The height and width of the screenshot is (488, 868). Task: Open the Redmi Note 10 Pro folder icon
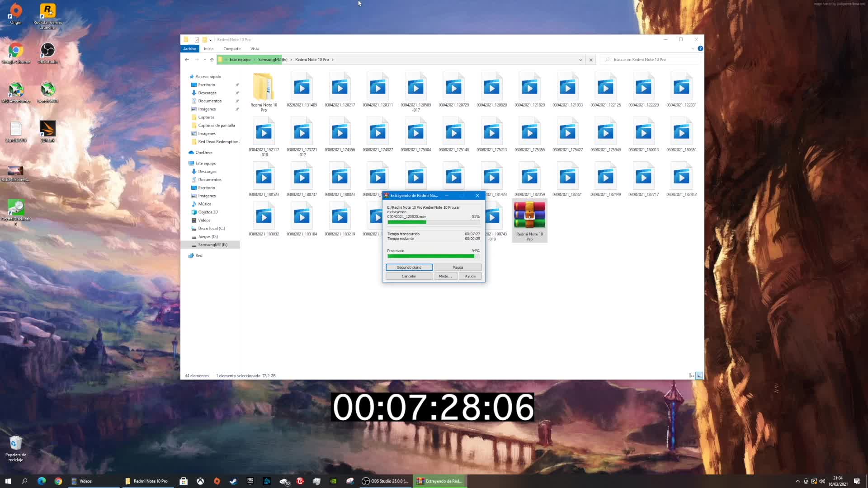[x=264, y=88]
